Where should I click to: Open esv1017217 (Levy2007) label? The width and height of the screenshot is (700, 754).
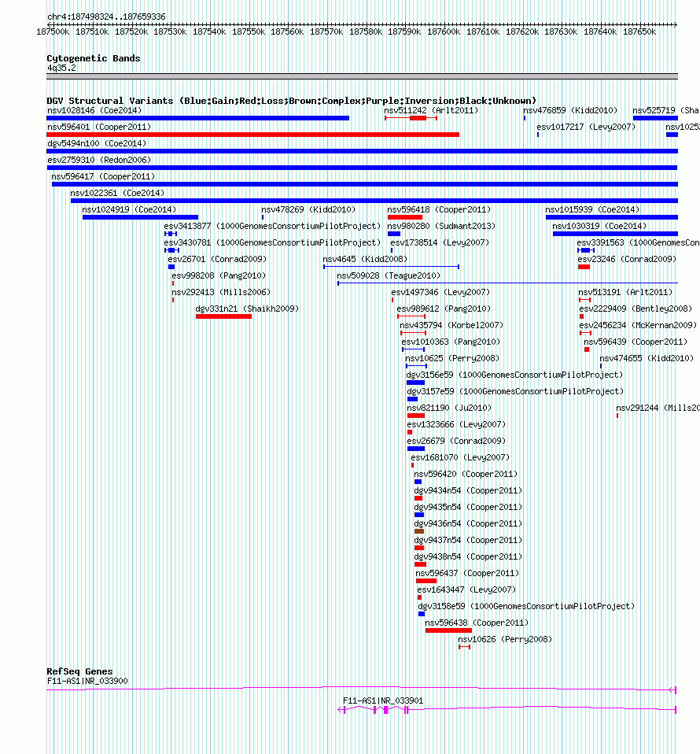[586, 127]
